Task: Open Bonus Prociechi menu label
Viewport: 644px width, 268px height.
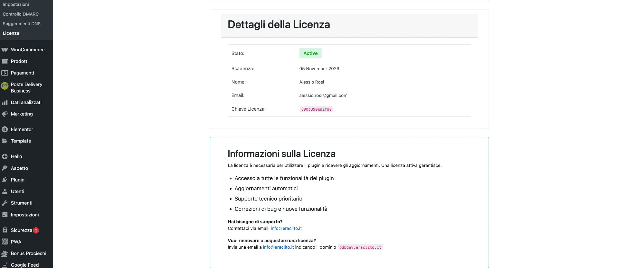Action: coord(29,253)
